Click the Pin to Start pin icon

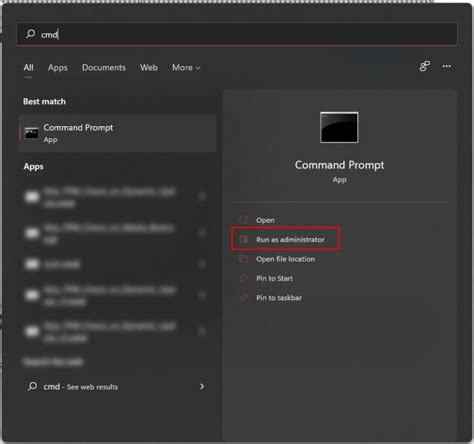tap(244, 278)
